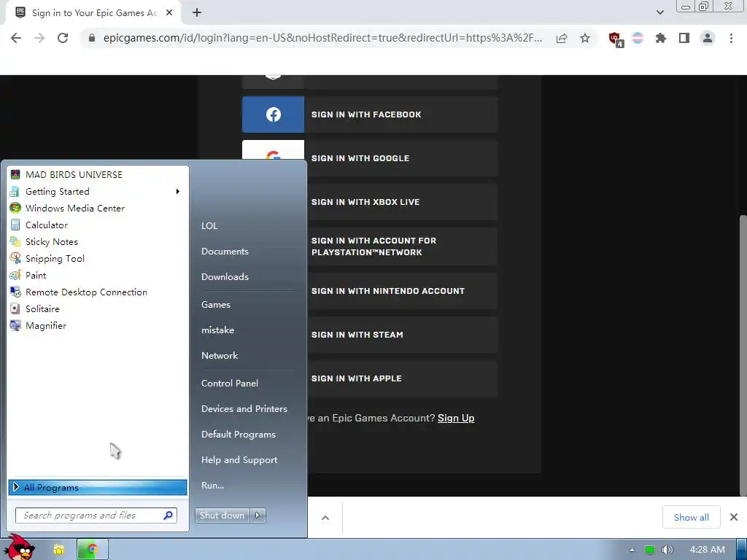The image size is (747, 560).
Task: Share this page icon in address bar
Action: [x=562, y=38]
